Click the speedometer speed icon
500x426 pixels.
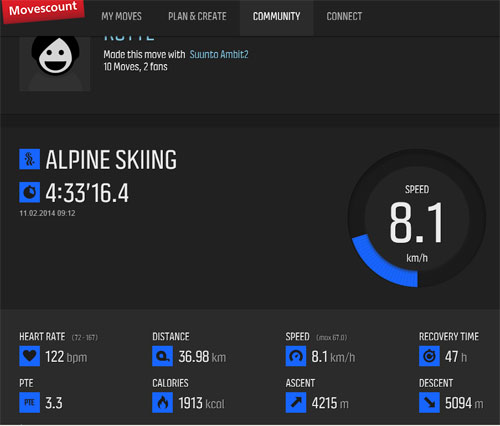pos(296,356)
